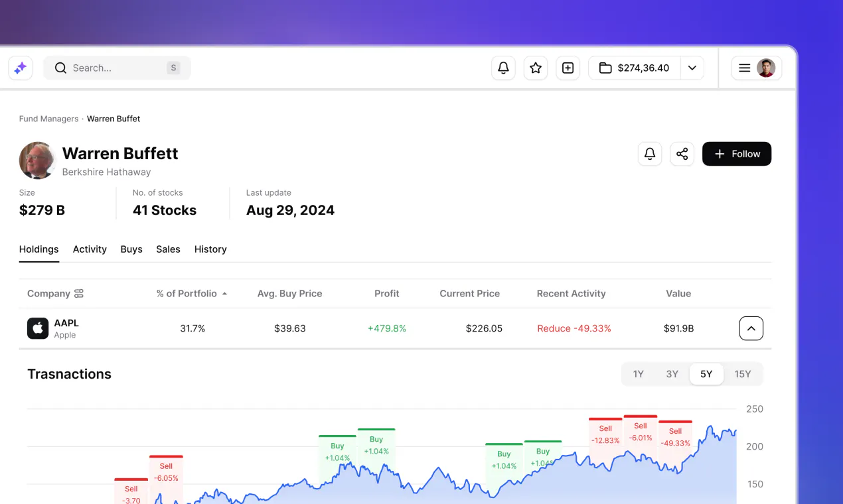Click the $279 B size value
Viewport: 843px width, 504px height.
[x=42, y=210]
